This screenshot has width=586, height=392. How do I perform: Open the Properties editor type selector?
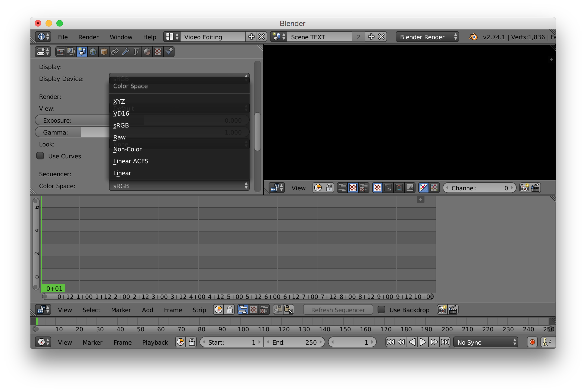(x=43, y=52)
